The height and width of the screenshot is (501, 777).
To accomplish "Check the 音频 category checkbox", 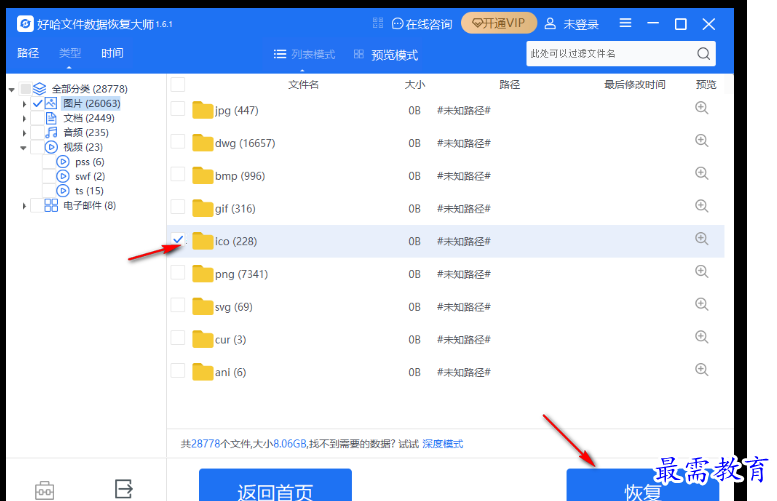I will coord(37,132).
